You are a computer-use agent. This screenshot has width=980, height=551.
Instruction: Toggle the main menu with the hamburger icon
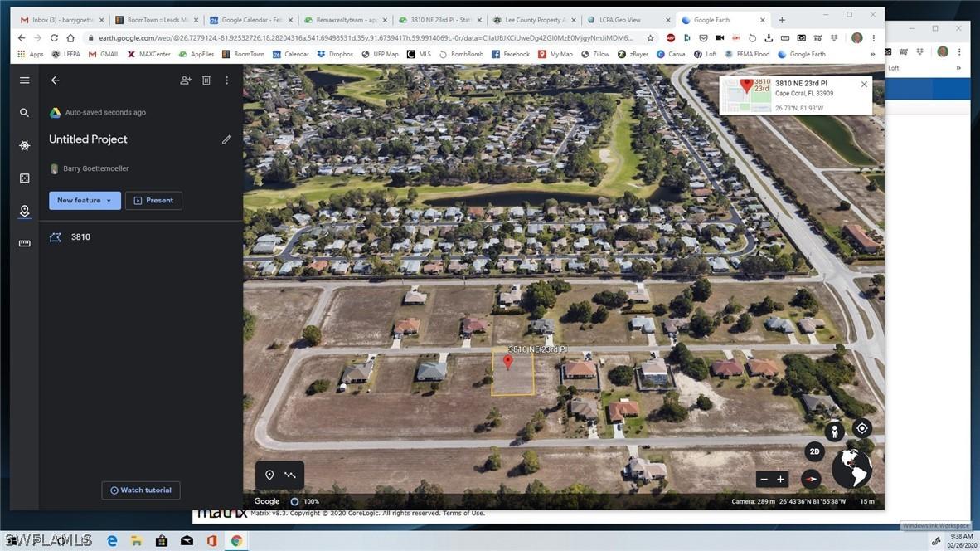(24, 80)
